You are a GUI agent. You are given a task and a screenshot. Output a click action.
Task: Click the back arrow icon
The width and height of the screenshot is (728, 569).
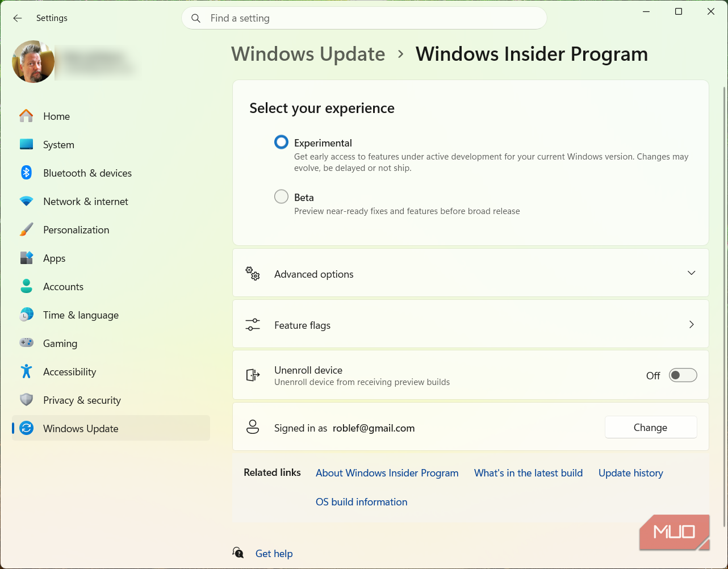[18, 18]
